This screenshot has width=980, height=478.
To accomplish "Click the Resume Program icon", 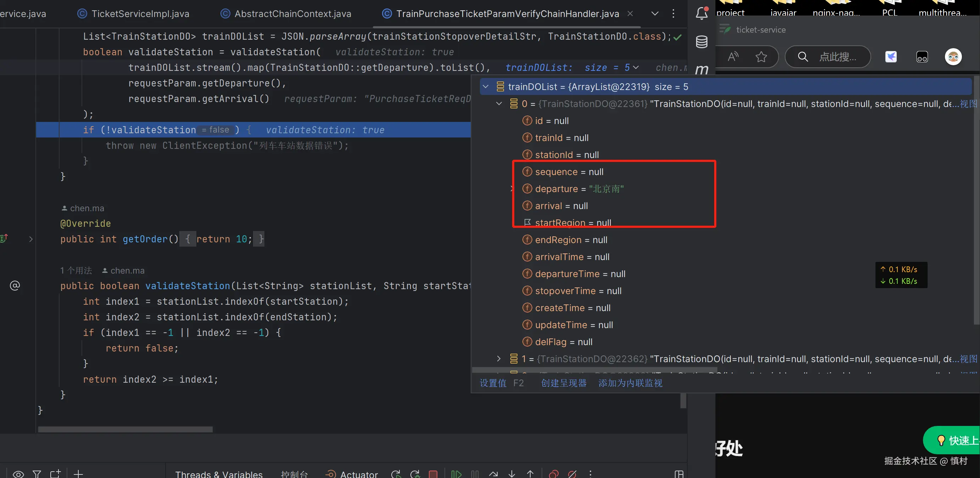I will 456,474.
